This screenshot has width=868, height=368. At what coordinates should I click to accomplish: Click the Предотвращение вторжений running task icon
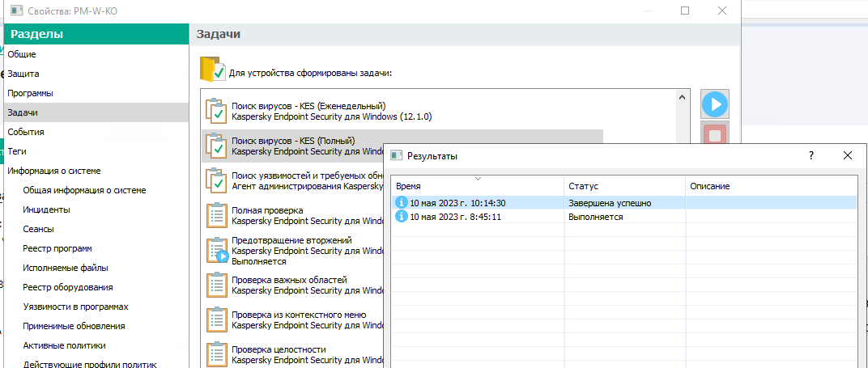coord(215,251)
